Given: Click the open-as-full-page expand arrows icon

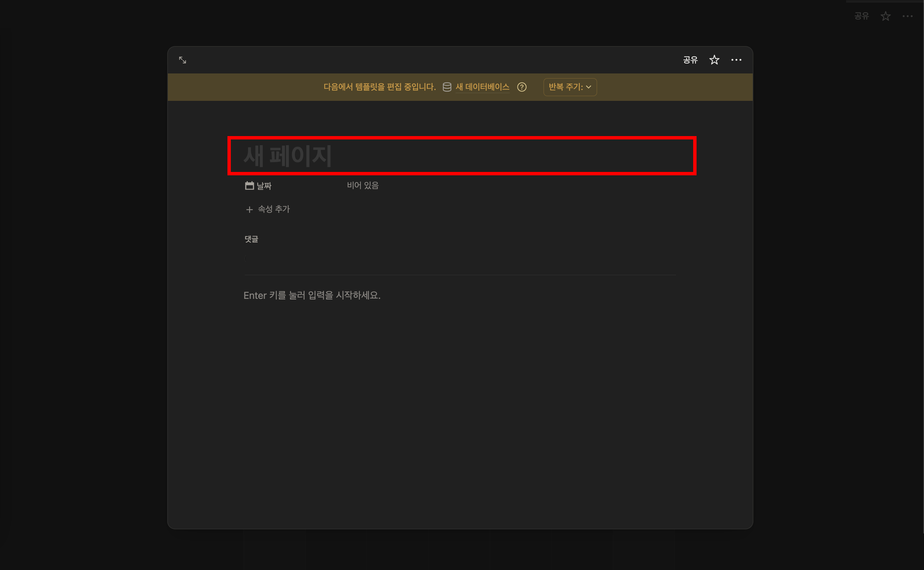Looking at the screenshot, I should pyautogui.click(x=182, y=60).
